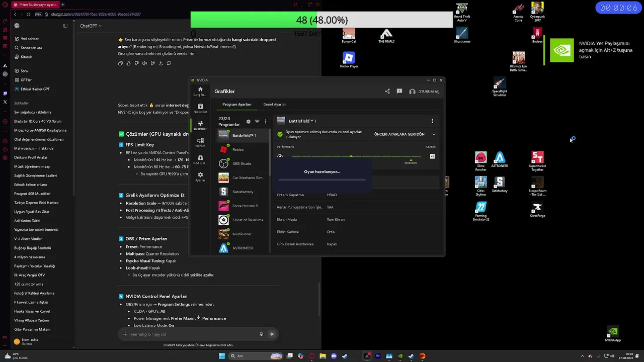Open chat Peugeot 408 Muadilleri

pyautogui.click(x=32, y=194)
